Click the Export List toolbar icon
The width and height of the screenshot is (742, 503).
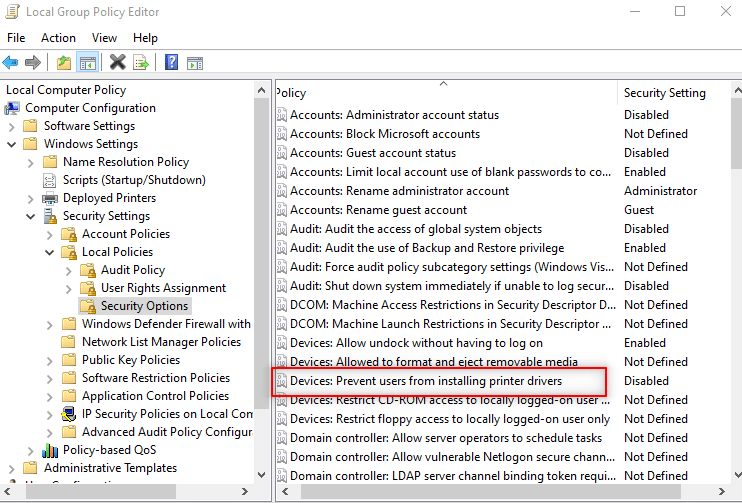click(141, 62)
